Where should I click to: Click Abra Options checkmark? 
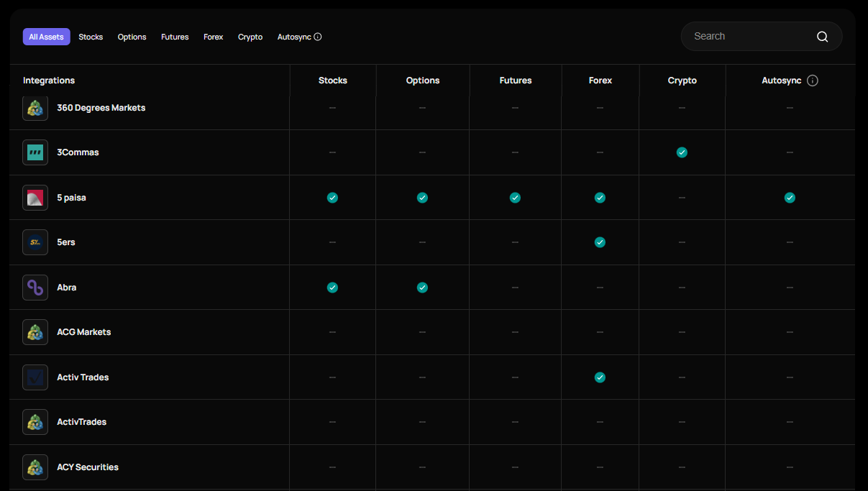422,288
